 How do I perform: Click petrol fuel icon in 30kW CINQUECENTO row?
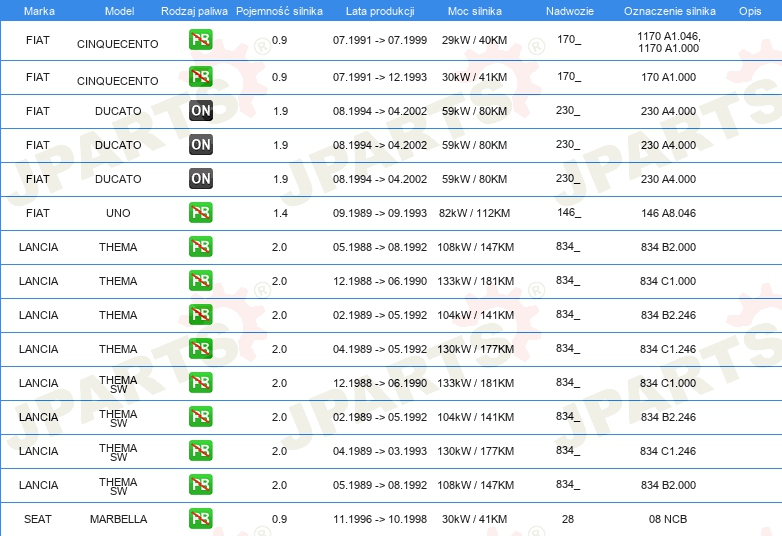pos(200,77)
